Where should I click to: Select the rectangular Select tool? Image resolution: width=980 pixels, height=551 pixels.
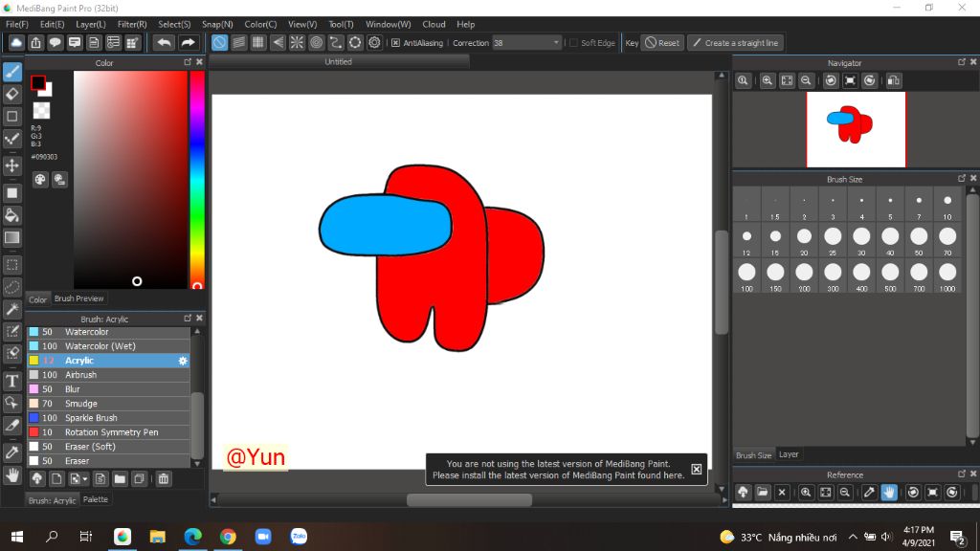(11, 264)
